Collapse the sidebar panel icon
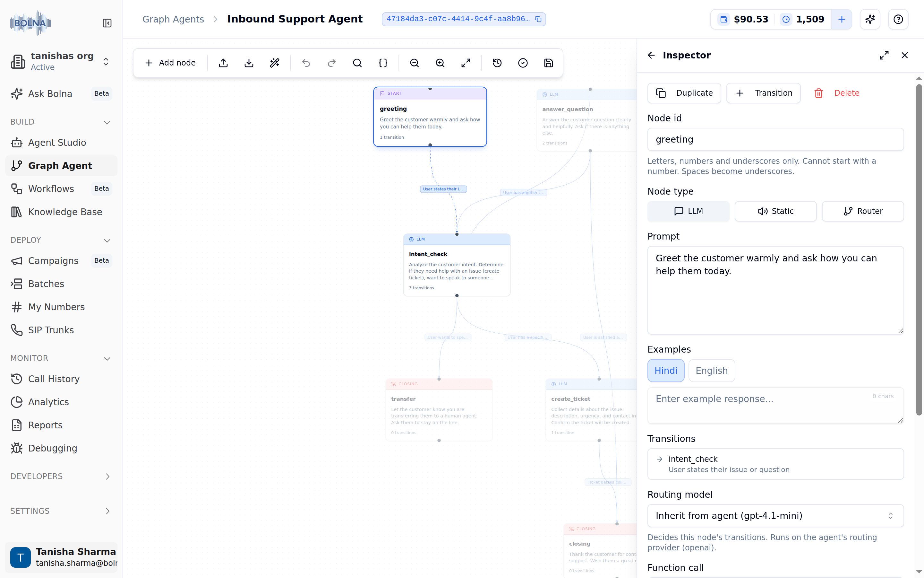 tap(107, 23)
